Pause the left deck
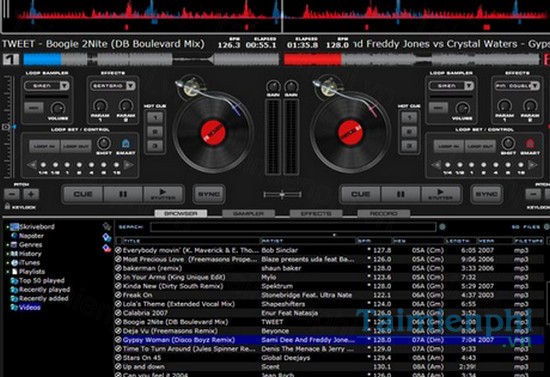 pos(123,194)
